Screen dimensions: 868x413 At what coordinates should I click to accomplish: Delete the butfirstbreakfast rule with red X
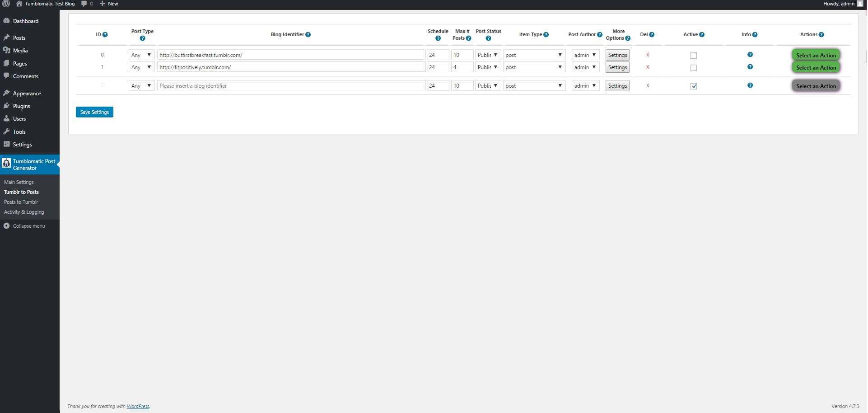coord(648,55)
